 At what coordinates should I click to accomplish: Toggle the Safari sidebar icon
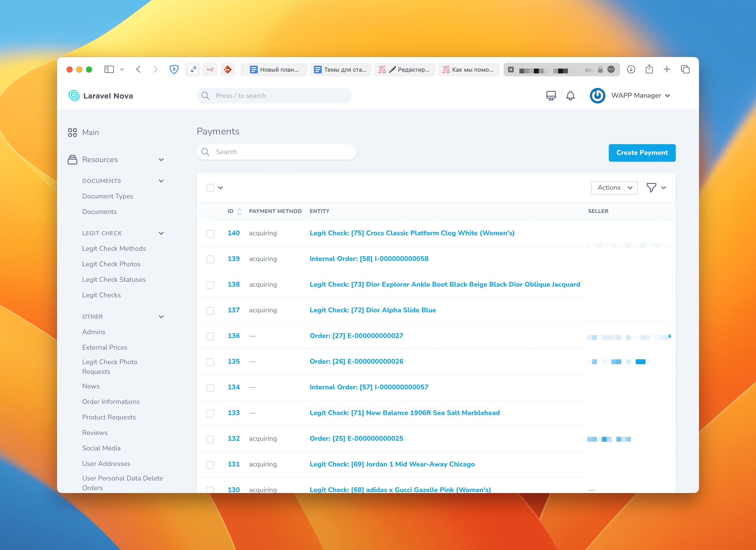pos(109,69)
